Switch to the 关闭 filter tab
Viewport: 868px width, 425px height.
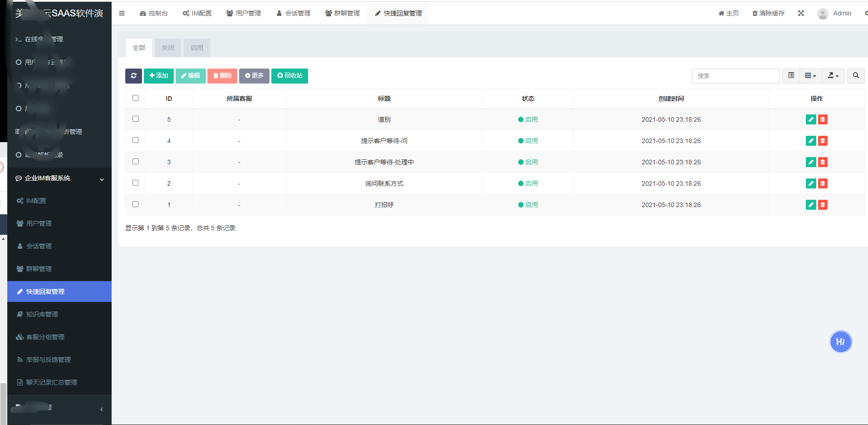point(168,48)
